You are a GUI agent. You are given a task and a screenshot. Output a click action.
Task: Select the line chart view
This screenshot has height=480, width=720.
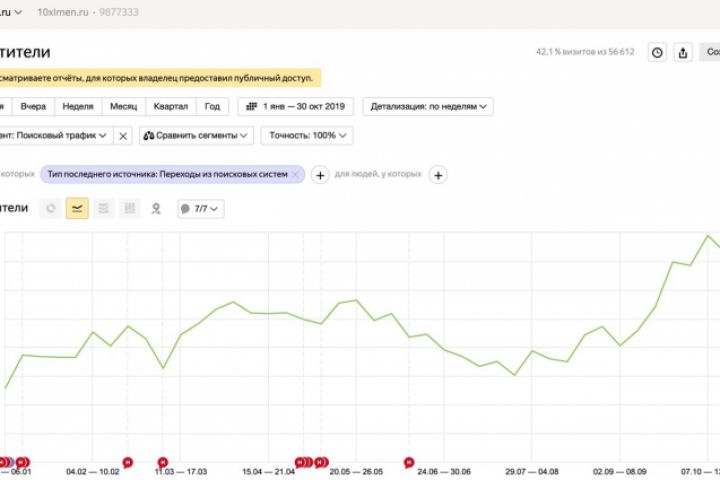pyautogui.click(x=77, y=208)
